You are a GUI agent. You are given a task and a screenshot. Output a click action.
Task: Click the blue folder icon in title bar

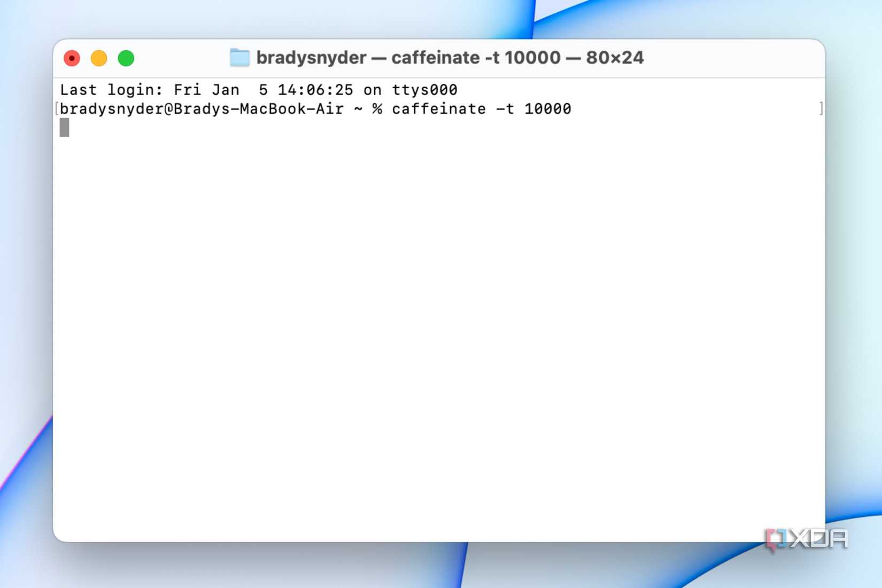click(x=239, y=58)
